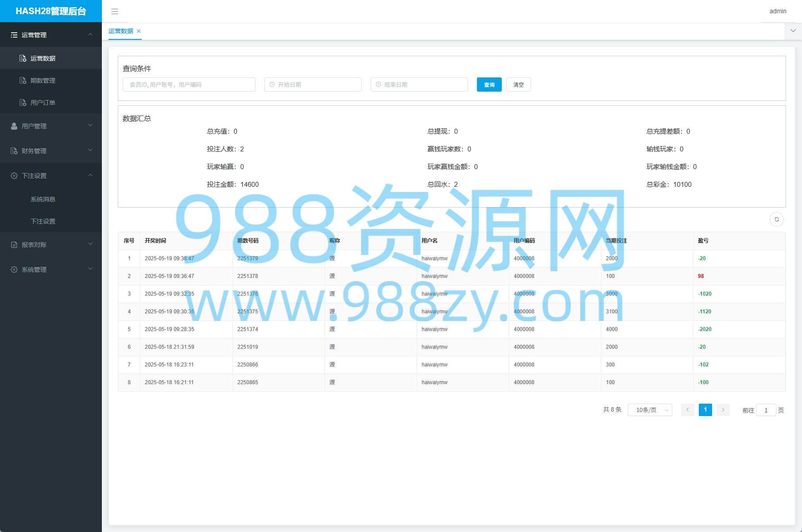Expand the 用户管理 sidebar menu
The image size is (802, 532).
point(51,126)
